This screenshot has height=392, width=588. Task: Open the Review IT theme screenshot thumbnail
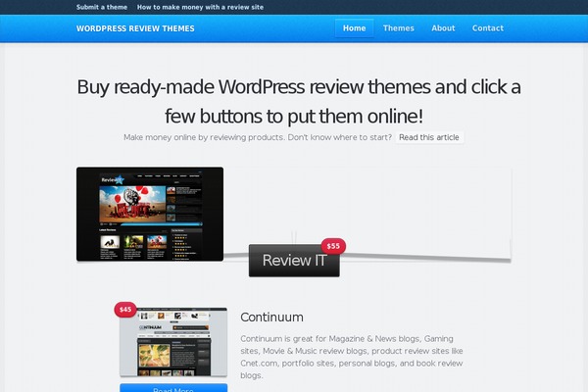point(150,214)
